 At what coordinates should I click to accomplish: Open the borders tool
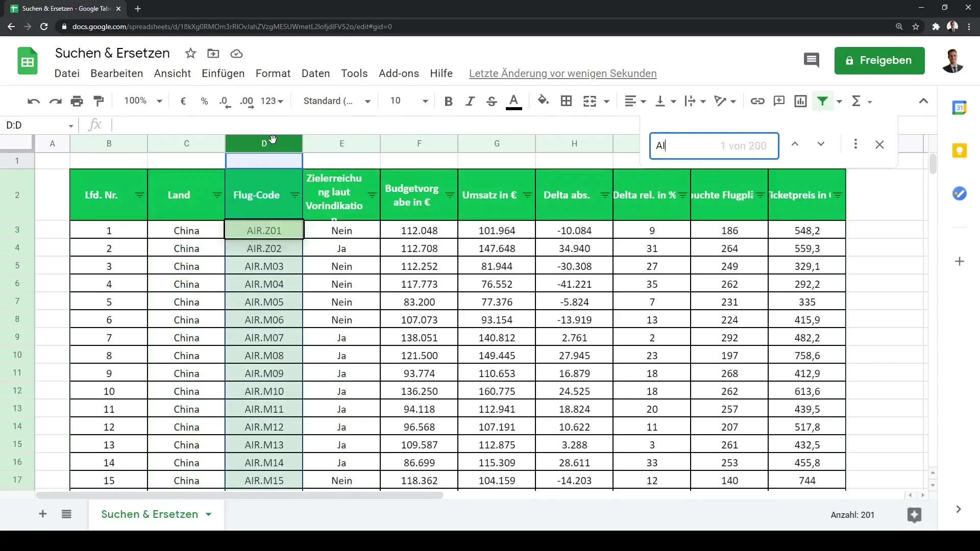pyautogui.click(x=566, y=101)
